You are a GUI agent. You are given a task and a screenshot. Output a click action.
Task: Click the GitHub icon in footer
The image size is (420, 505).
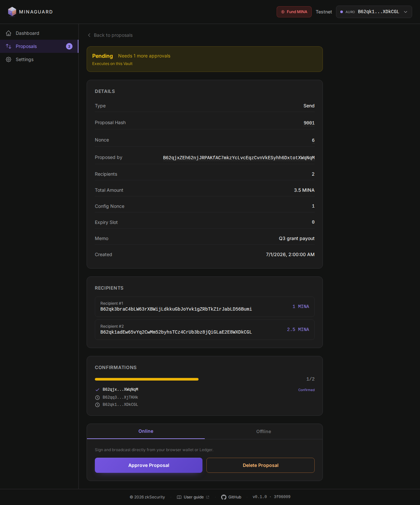224,497
